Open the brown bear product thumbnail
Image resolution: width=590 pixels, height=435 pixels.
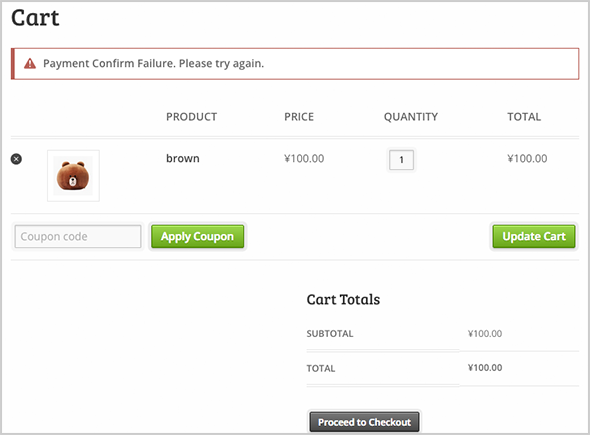tap(73, 176)
